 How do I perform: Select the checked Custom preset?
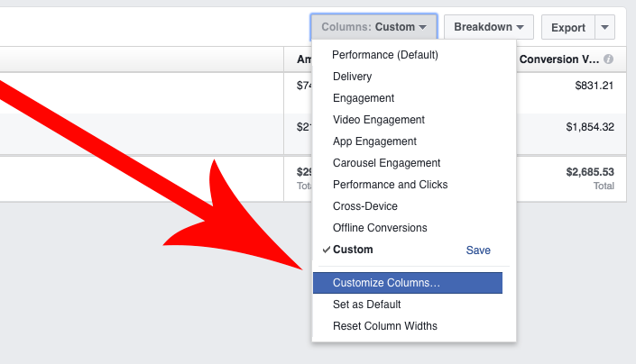coord(353,250)
